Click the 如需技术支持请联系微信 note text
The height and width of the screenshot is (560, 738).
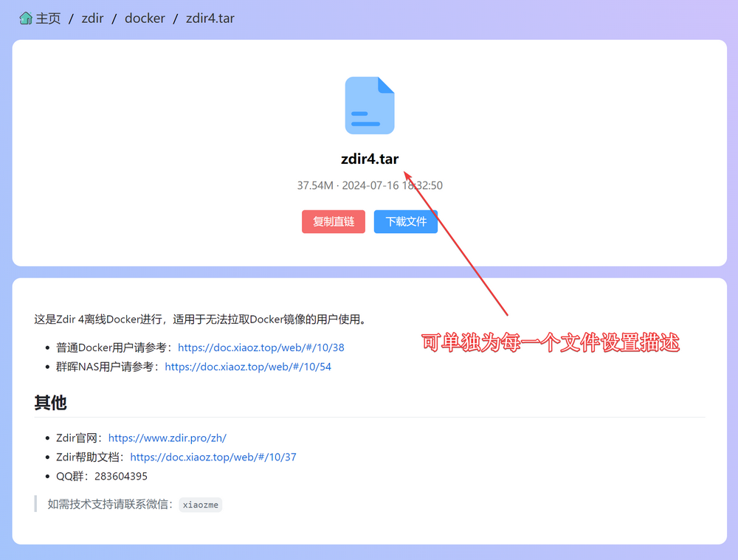111,505
